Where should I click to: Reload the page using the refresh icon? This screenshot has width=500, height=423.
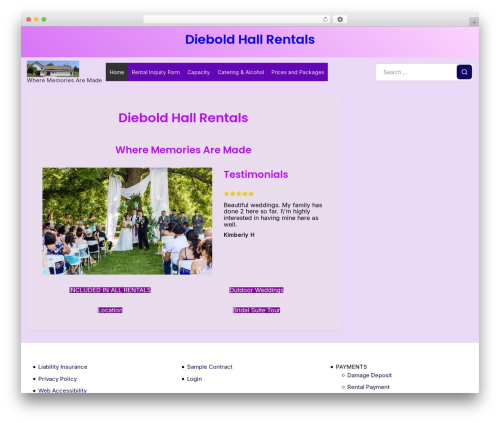(x=325, y=19)
